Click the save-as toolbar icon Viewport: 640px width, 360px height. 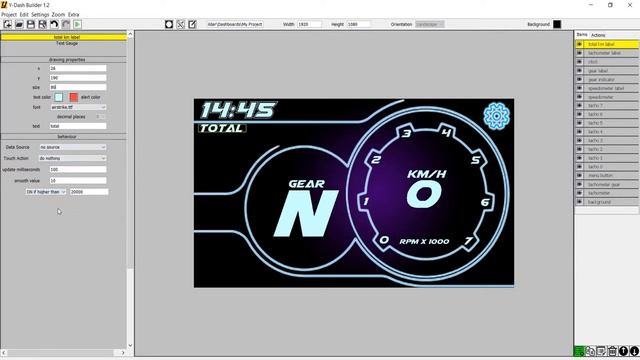tap(42, 24)
